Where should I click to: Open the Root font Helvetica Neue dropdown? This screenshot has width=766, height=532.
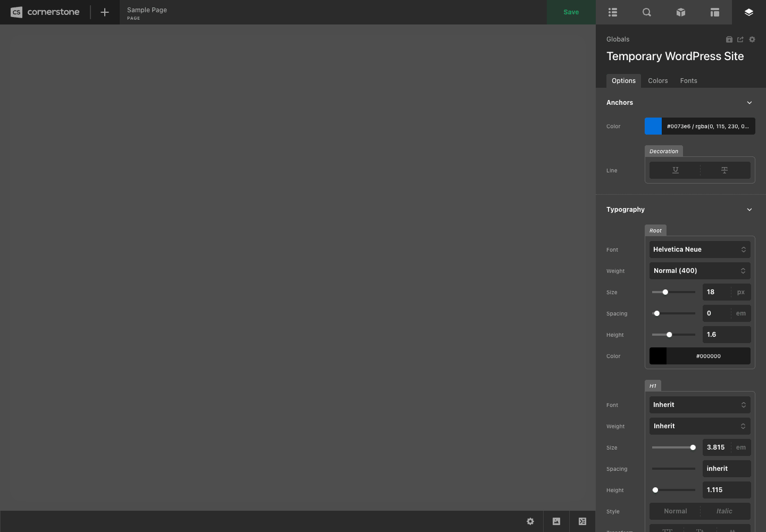(700, 250)
